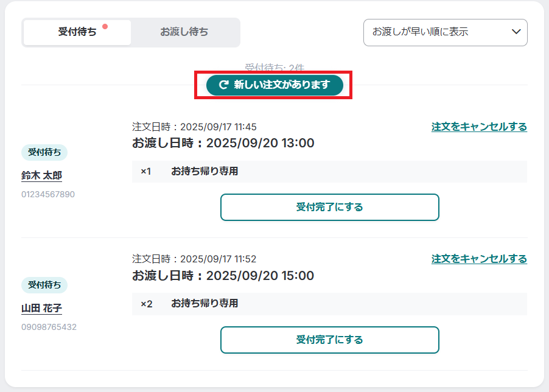This screenshot has height=392, width=549.
Task: Click 受付待ち status badge above 山田 花子
Action: (44, 285)
